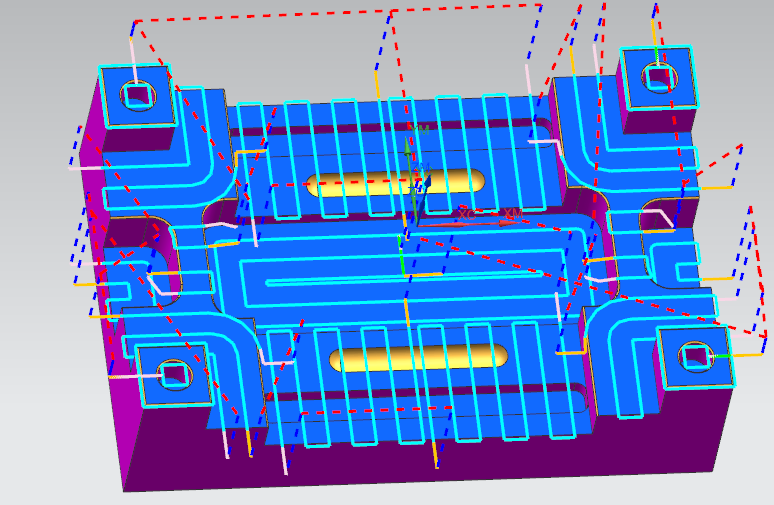
Task: Pick the hole in the top-left corner boss
Action: tap(138, 96)
